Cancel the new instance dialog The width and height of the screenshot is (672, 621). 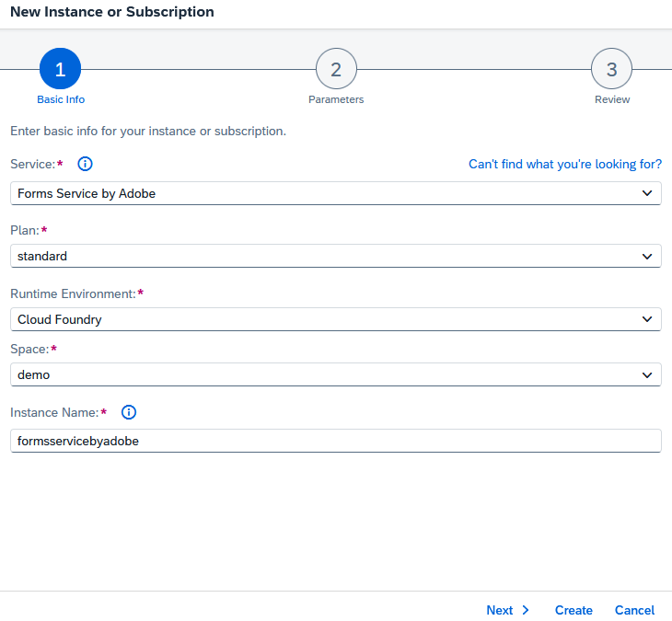pos(634,610)
